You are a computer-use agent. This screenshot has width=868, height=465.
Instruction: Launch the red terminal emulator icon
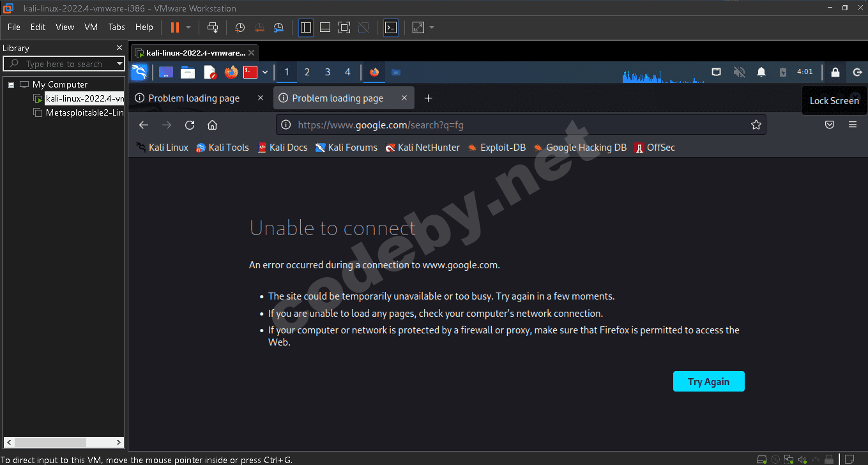pyautogui.click(x=250, y=72)
